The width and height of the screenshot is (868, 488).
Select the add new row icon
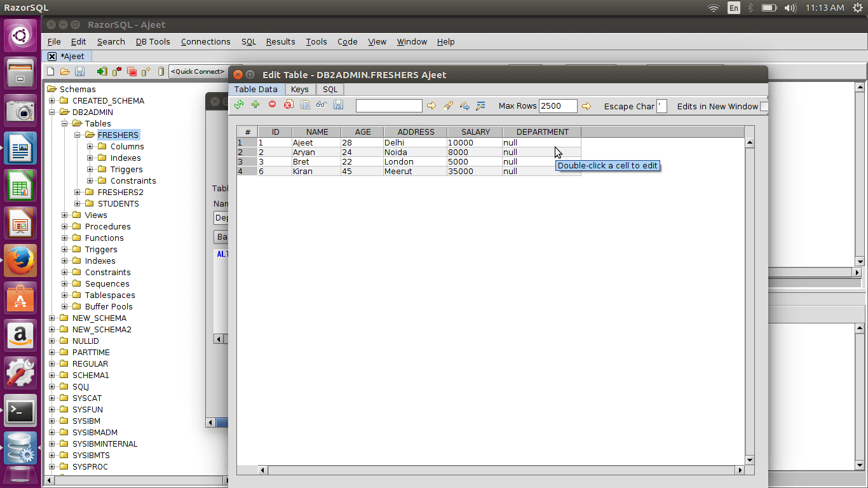coord(255,106)
